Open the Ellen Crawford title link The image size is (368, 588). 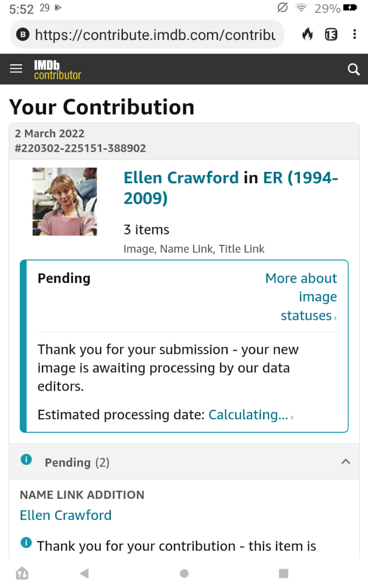(181, 178)
